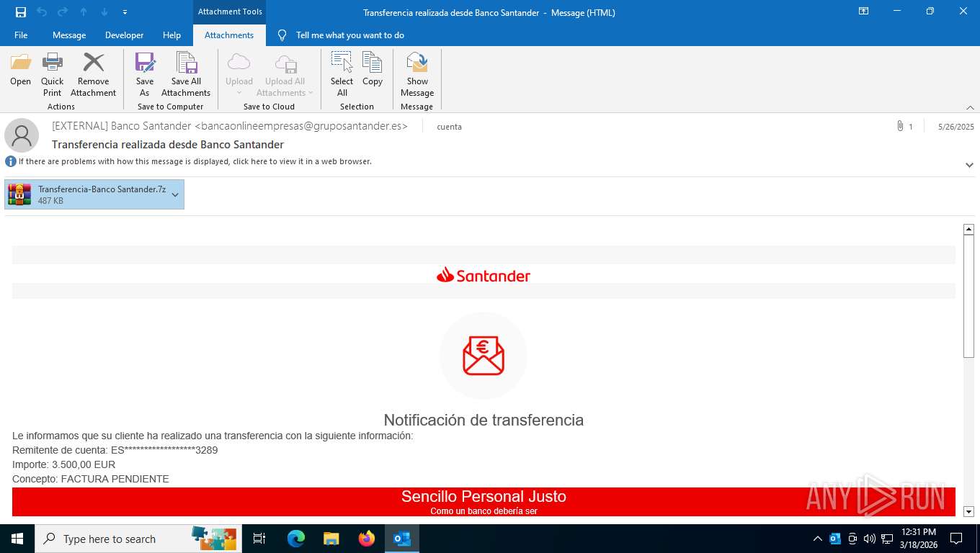Click Save All Attachments

186,74
